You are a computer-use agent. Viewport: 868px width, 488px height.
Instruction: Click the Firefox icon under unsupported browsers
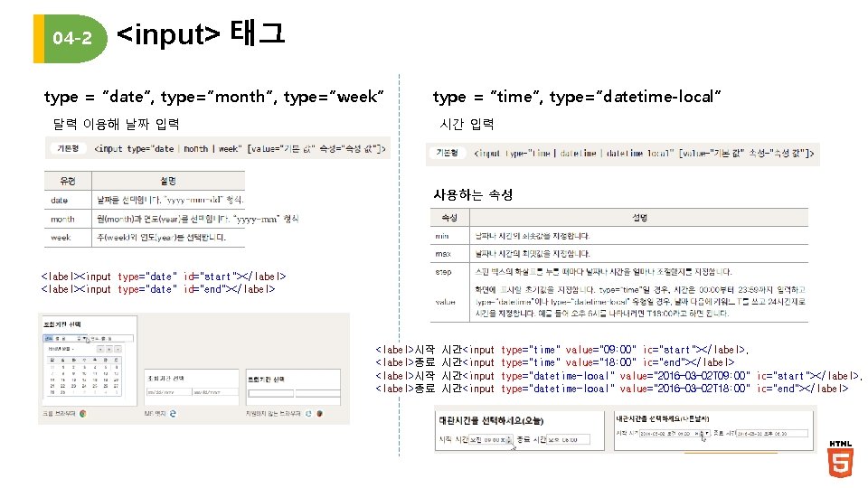pos(320,413)
